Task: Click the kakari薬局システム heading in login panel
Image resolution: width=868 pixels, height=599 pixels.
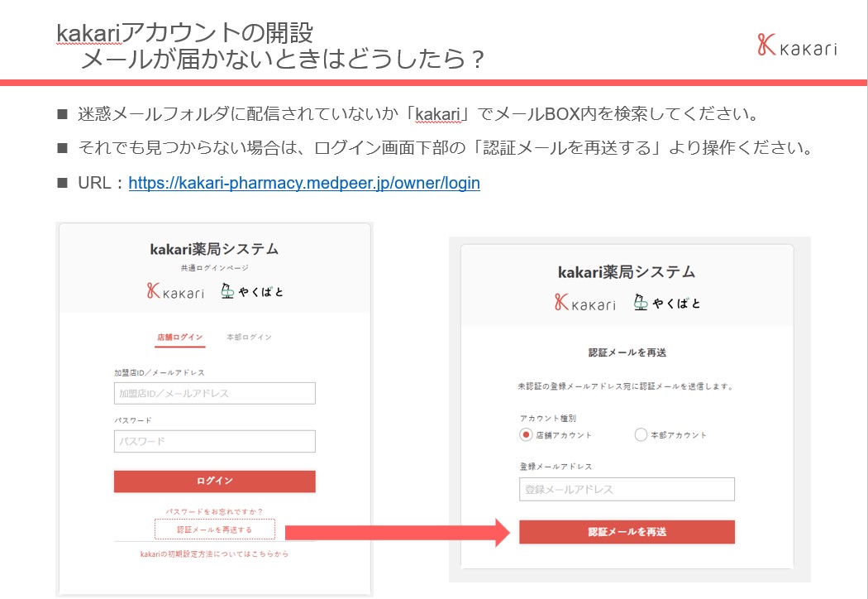Action: (214, 249)
